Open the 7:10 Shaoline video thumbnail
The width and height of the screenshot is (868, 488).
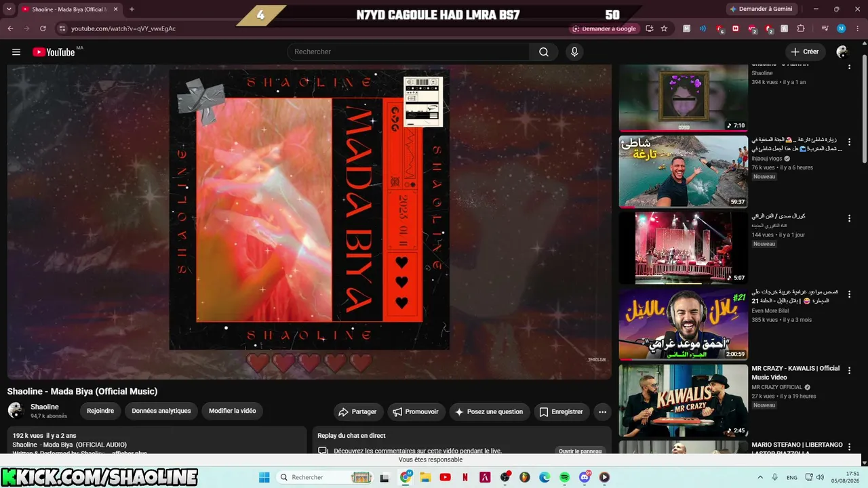point(684,97)
